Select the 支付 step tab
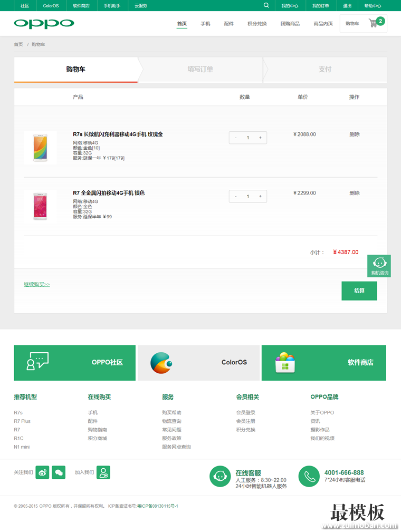 pyautogui.click(x=325, y=69)
